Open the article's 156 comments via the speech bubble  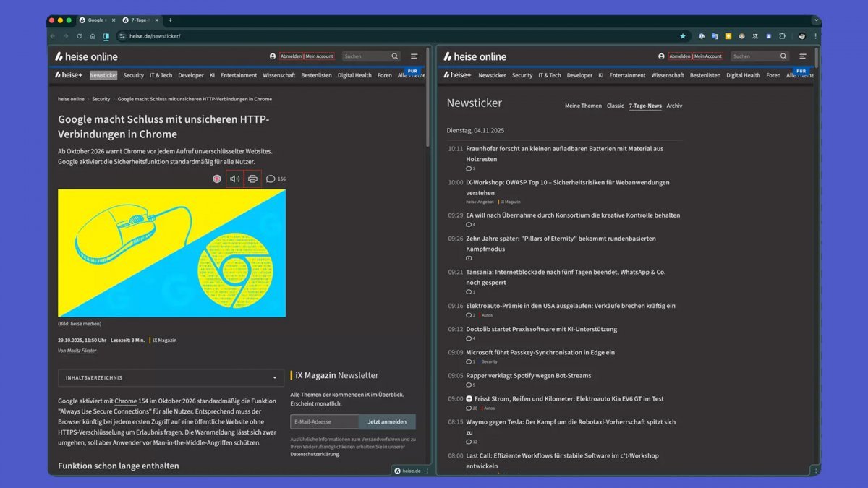tap(271, 179)
